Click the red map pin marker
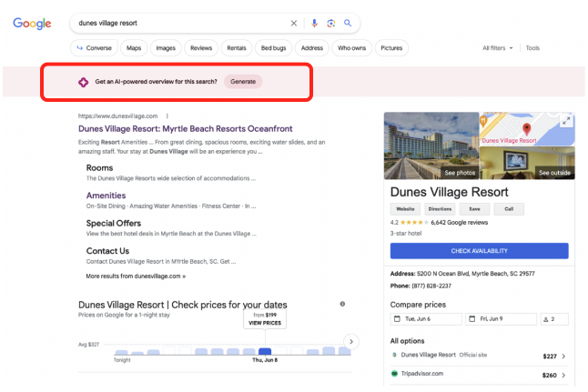 point(526,129)
